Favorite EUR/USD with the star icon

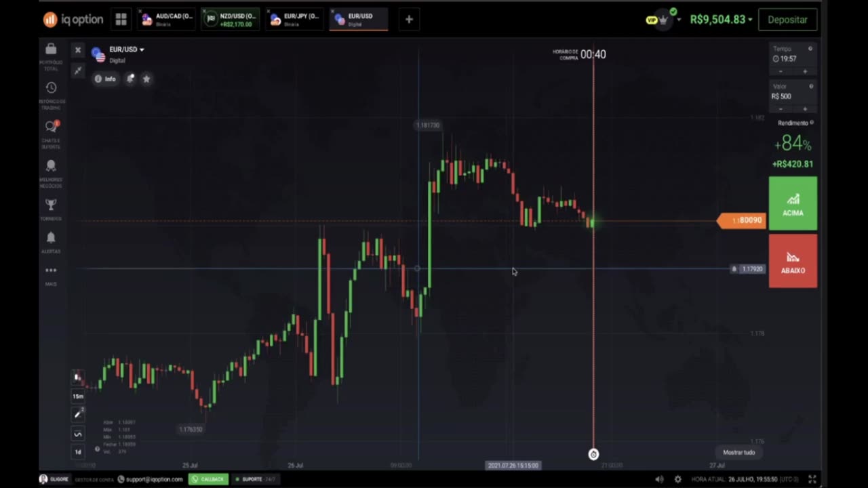click(x=146, y=79)
